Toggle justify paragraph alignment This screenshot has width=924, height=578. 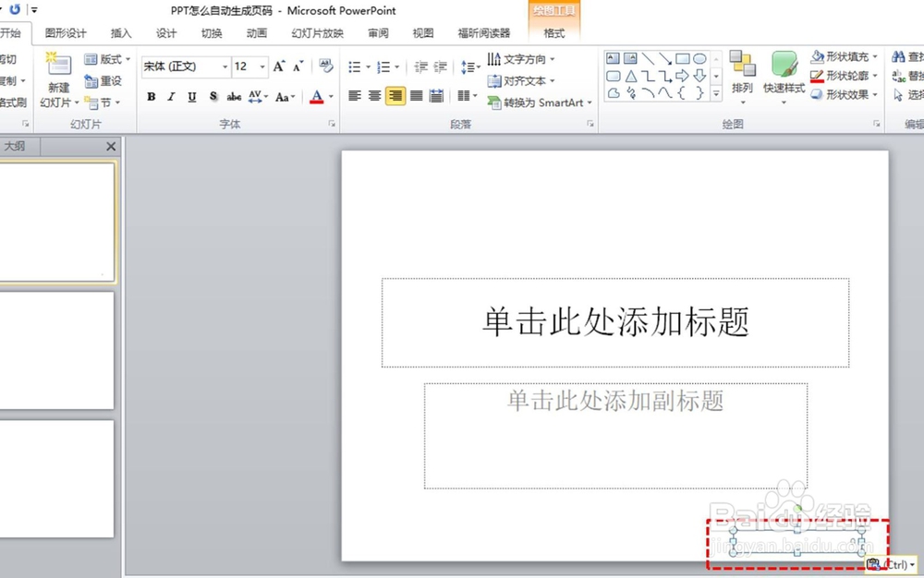[x=416, y=96]
